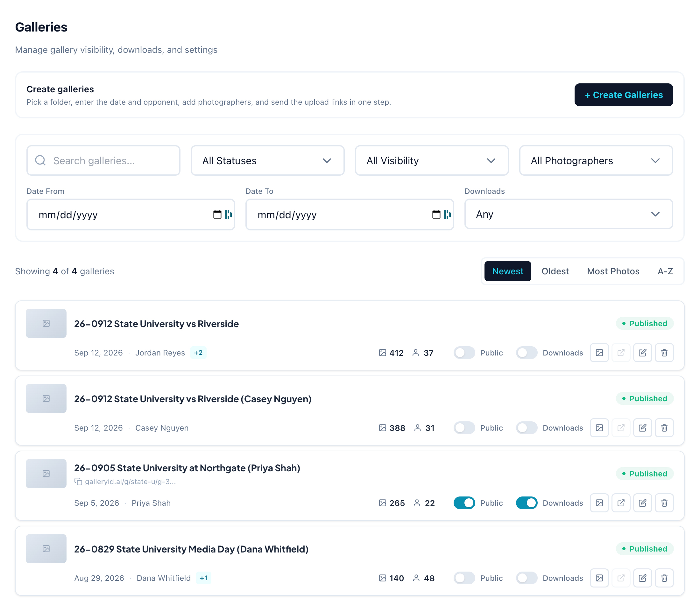Click Published badge on Media Day gallery
The image size is (700, 605).
pos(645,549)
